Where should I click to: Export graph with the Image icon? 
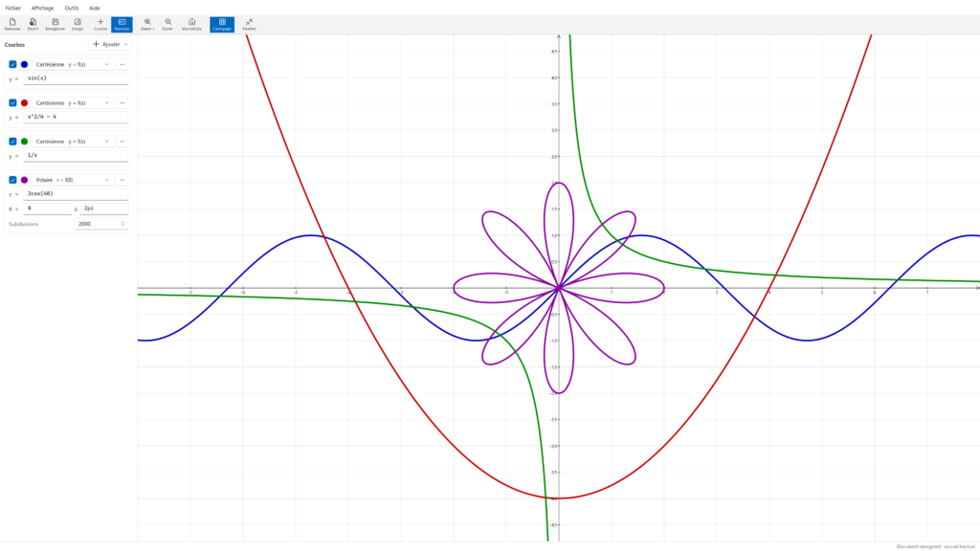[x=78, y=24]
